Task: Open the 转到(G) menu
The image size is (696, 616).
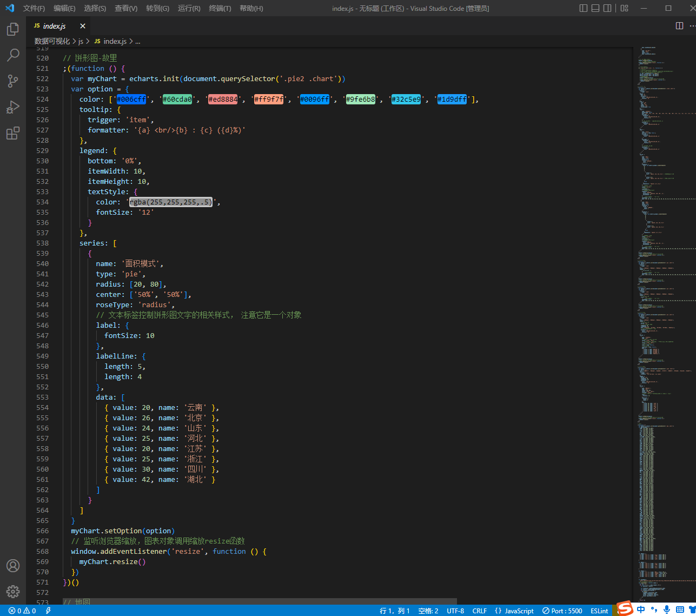Action: point(157,8)
